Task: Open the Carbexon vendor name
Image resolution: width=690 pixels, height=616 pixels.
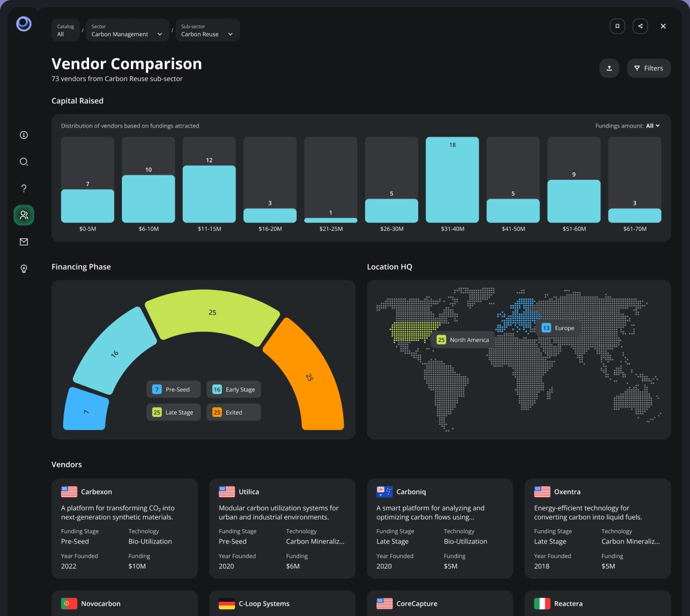Action: (96, 492)
